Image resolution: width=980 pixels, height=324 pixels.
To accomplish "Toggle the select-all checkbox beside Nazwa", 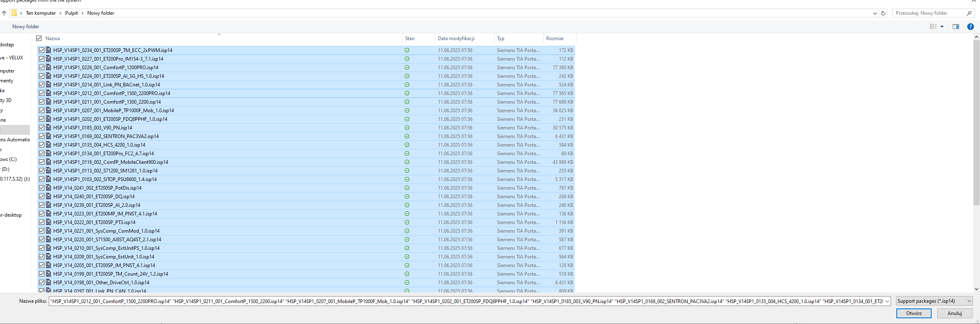I will pyautogui.click(x=39, y=39).
